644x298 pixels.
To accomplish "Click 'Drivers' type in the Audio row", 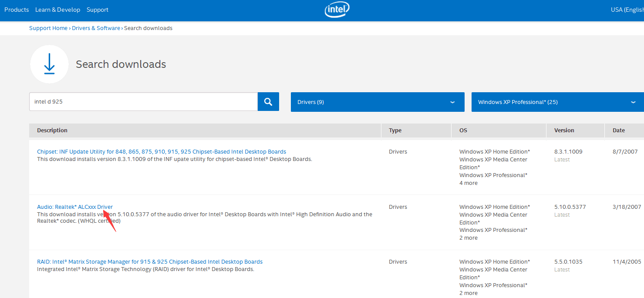I will [x=398, y=207].
